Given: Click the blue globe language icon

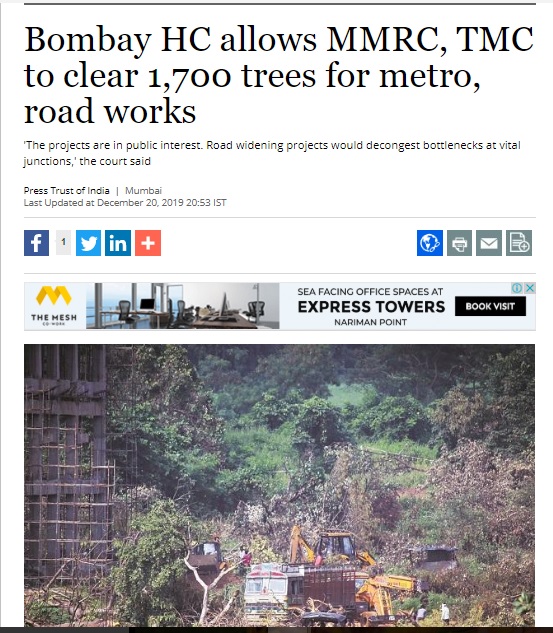Looking at the screenshot, I should coord(430,243).
